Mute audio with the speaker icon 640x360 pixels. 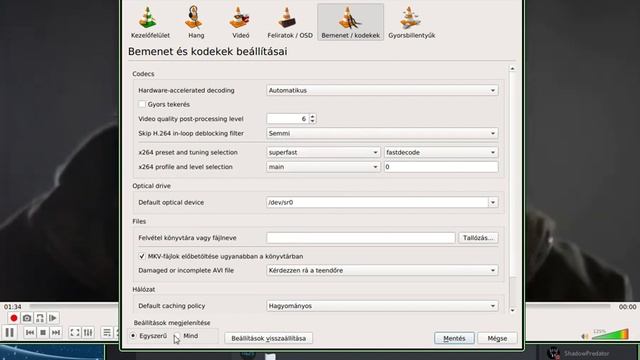(585, 336)
